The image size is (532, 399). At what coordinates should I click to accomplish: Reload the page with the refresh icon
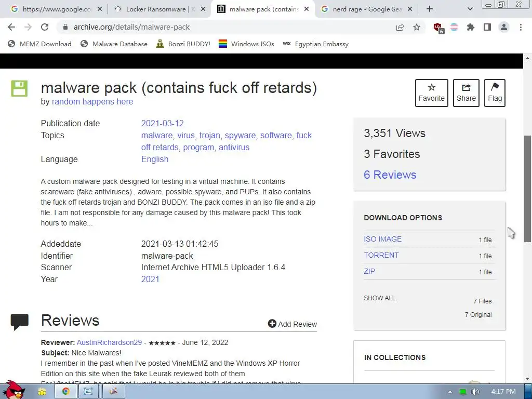pos(45,27)
